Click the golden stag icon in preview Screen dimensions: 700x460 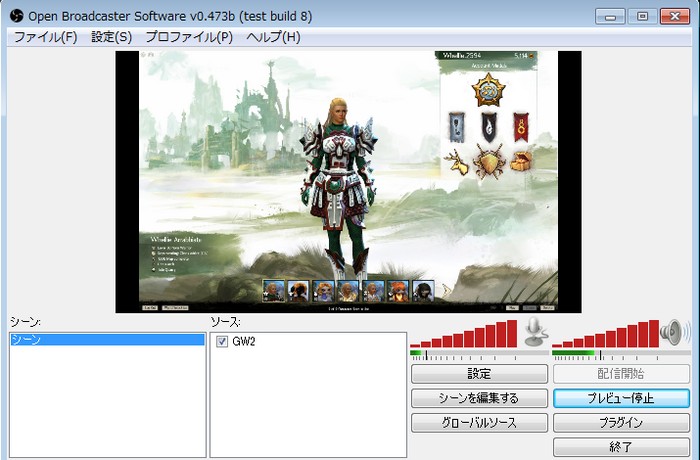457,163
